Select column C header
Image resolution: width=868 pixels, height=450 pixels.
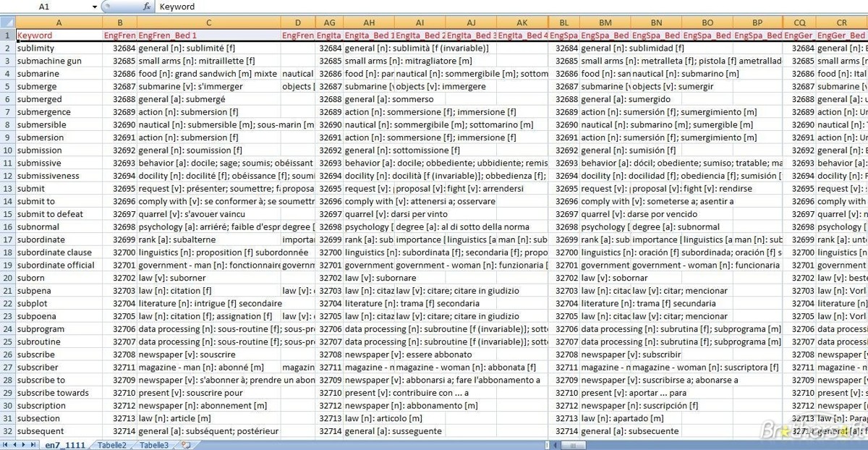point(208,22)
